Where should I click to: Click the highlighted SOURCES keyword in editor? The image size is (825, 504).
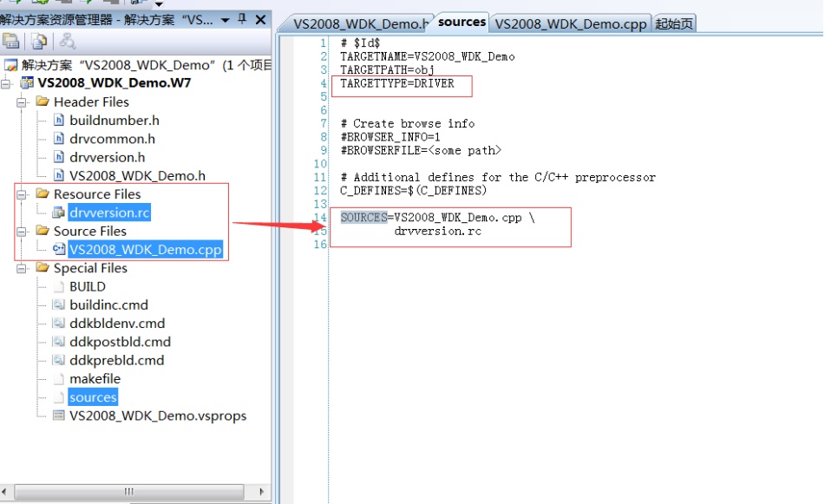click(x=364, y=217)
